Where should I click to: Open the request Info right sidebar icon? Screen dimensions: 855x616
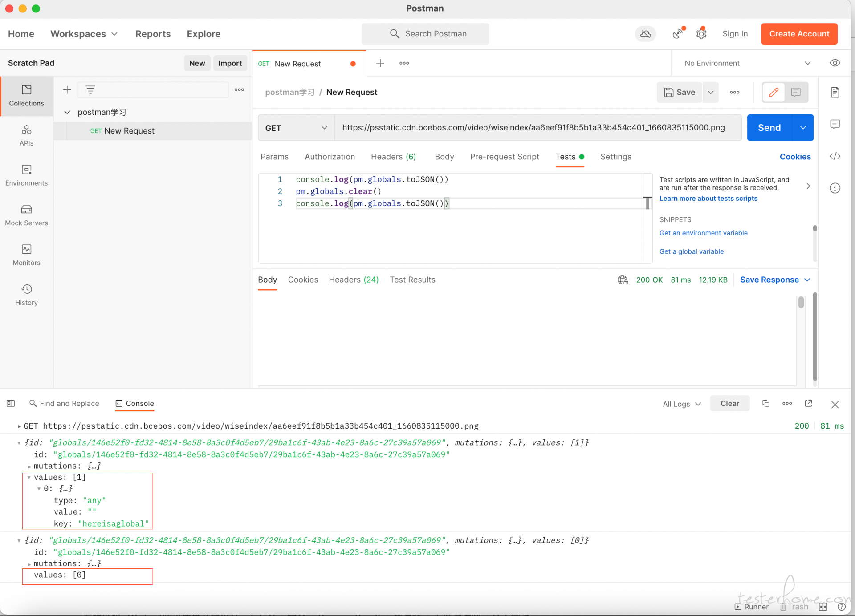click(835, 188)
